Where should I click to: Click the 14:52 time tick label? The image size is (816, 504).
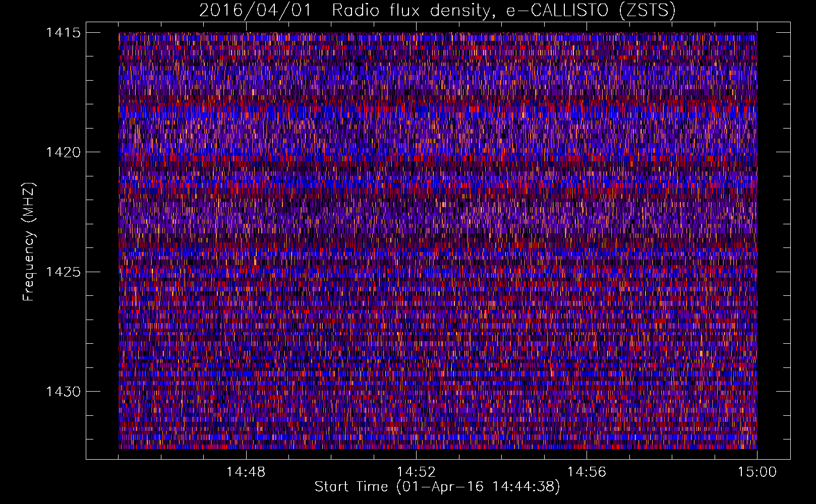[x=416, y=472]
